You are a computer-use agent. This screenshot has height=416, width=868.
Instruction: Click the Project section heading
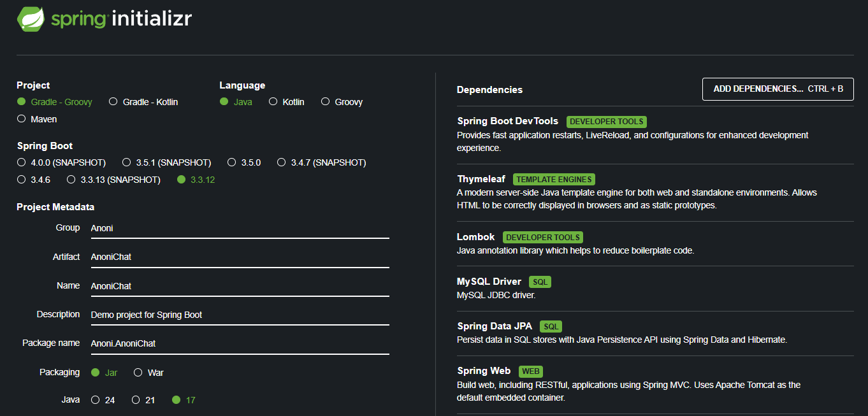coord(33,85)
